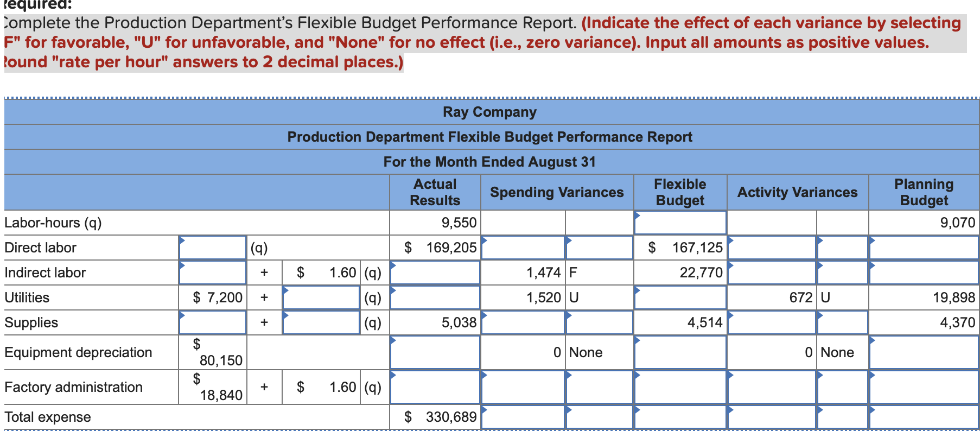The width and height of the screenshot is (980, 431).
Task: Select Indirect labor 1.60 rate cell
Action: tap(321, 272)
